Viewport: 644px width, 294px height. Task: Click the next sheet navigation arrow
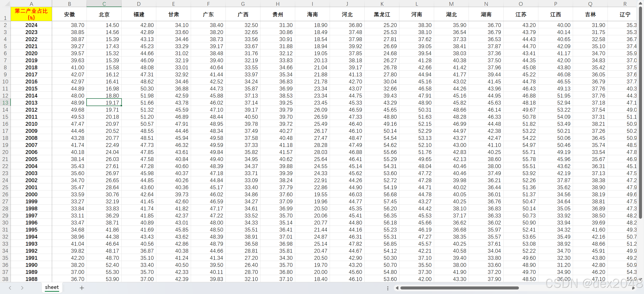22,288
